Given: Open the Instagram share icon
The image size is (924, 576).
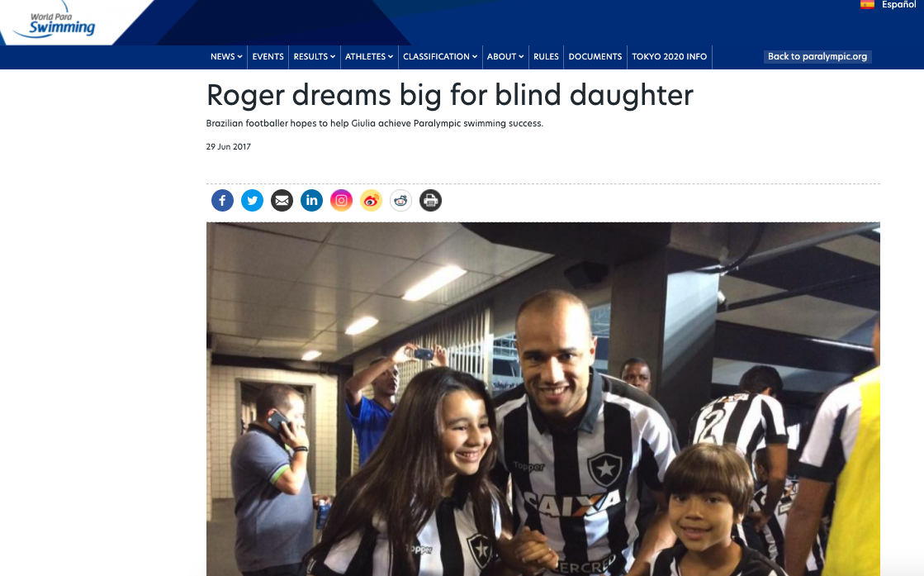Looking at the screenshot, I should (341, 201).
